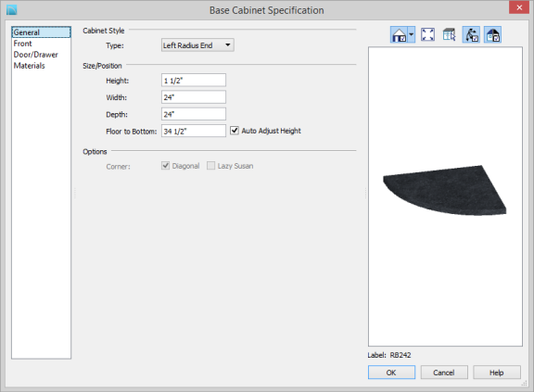This screenshot has width=534, height=392.
Task: Open the Door/Drawer panel
Action: coord(36,55)
